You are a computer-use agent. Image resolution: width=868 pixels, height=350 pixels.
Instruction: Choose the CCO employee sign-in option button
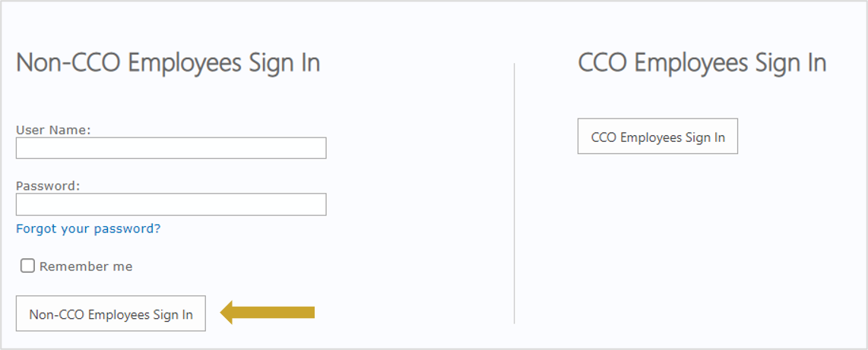tap(657, 137)
